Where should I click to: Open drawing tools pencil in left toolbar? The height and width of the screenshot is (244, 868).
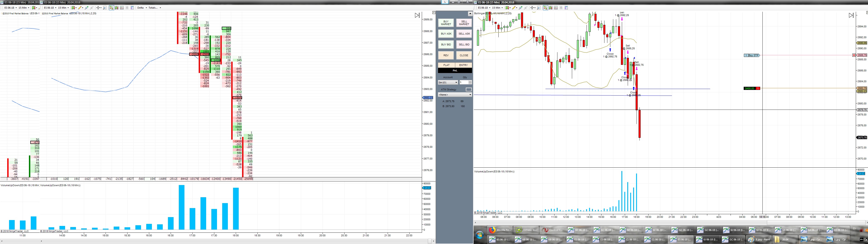click(x=80, y=7)
